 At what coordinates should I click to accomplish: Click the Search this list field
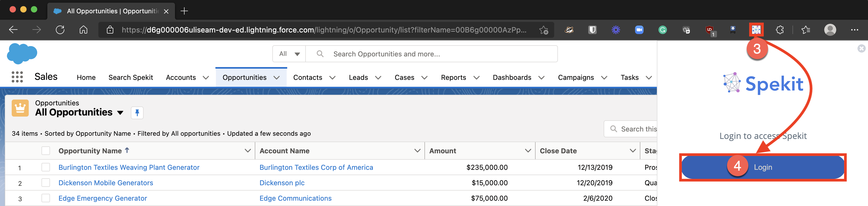click(631, 129)
